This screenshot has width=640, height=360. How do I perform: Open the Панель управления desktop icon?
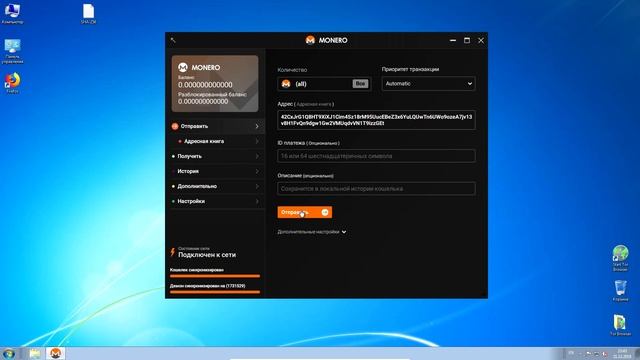12,51
